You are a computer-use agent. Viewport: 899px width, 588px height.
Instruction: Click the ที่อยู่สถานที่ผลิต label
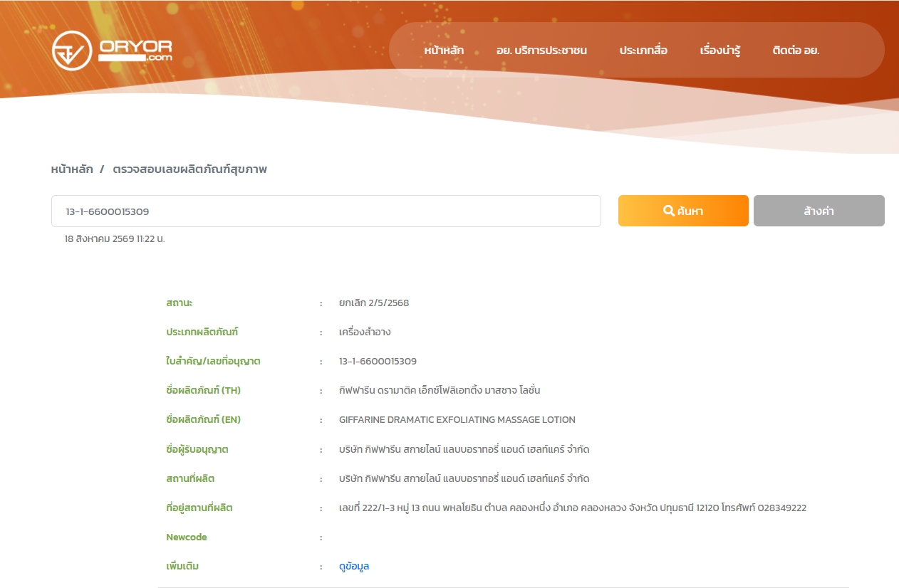pos(199,508)
